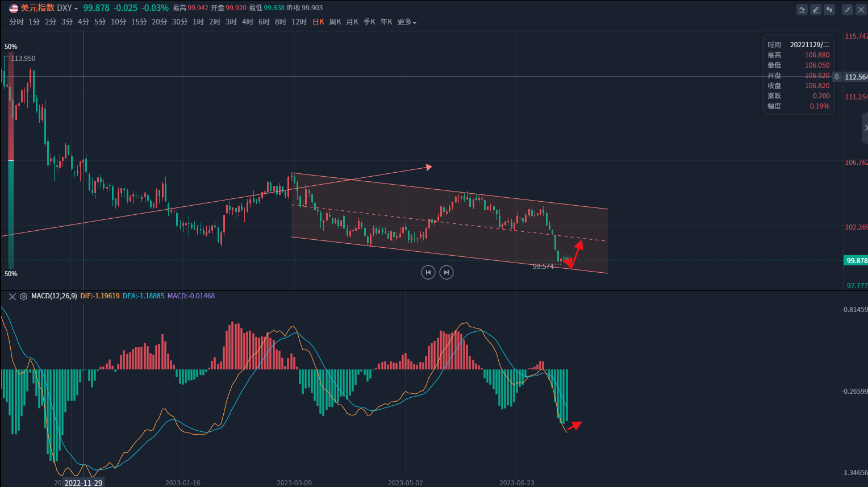Open the indicator line chart icon

tap(802, 10)
